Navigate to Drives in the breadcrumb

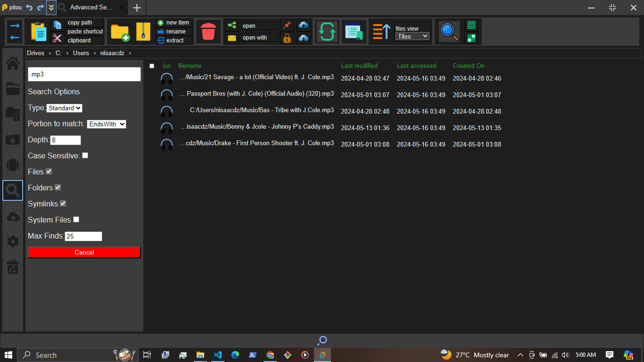point(35,53)
